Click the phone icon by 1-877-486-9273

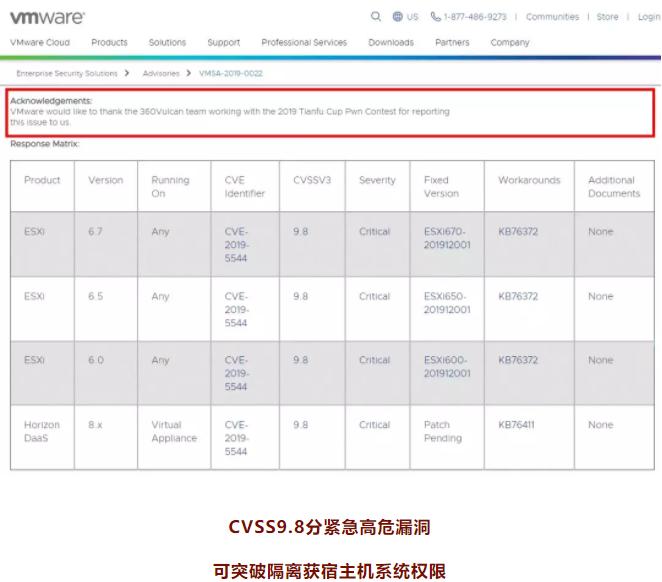(x=435, y=16)
